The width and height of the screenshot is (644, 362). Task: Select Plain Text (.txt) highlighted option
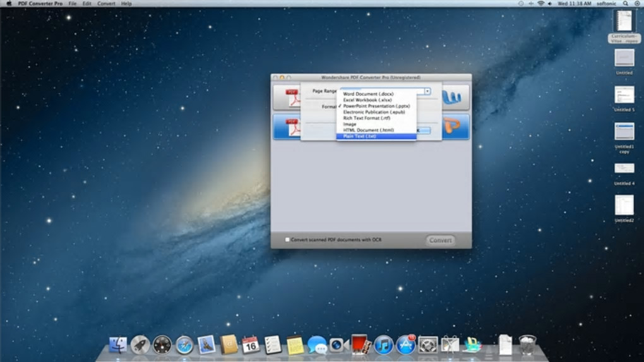(x=376, y=136)
